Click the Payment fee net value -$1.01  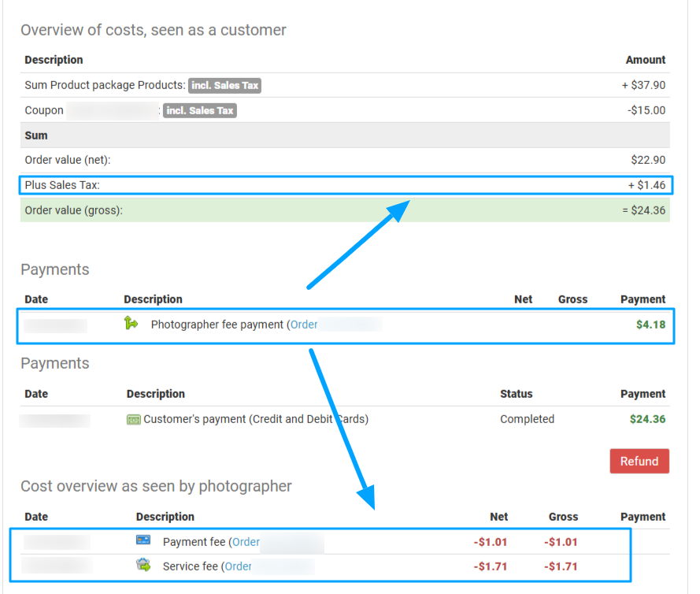pyautogui.click(x=491, y=542)
